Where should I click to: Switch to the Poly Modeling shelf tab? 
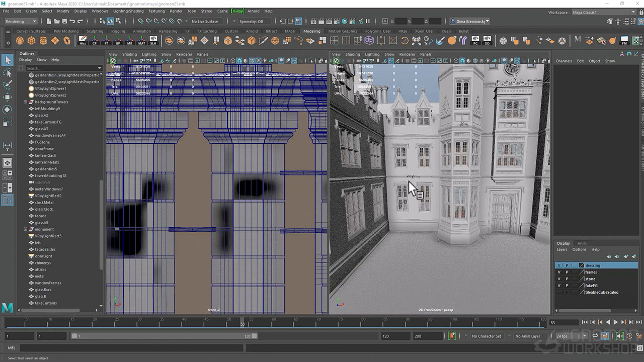click(x=66, y=31)
